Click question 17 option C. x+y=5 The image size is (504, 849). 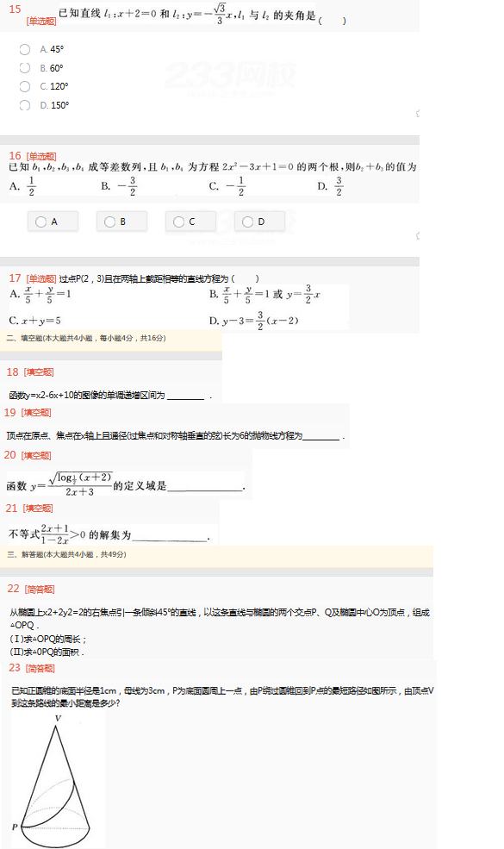[x=35, y=321]
